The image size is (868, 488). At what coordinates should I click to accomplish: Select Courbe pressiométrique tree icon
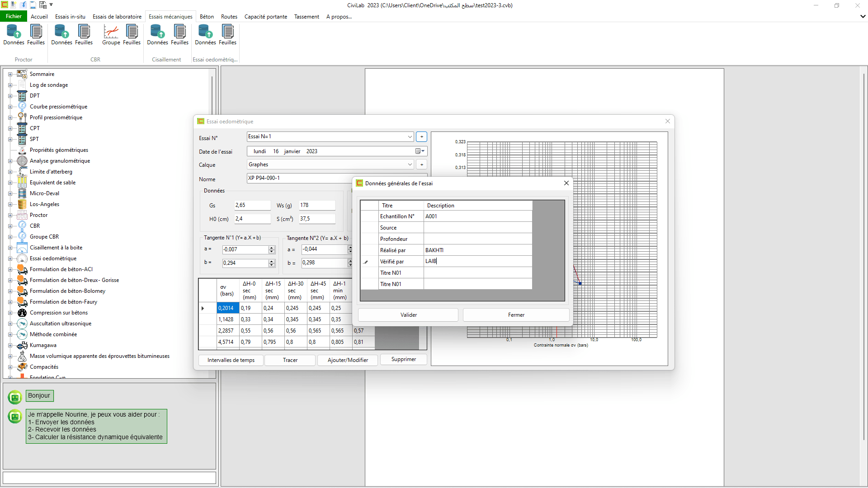pos(22,107)
